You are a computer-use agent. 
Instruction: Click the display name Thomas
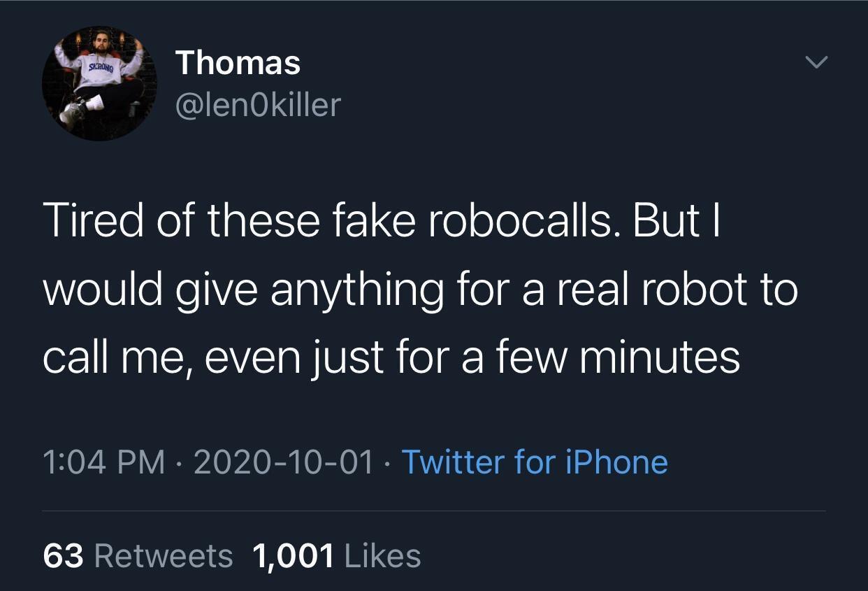pos(238,63)
